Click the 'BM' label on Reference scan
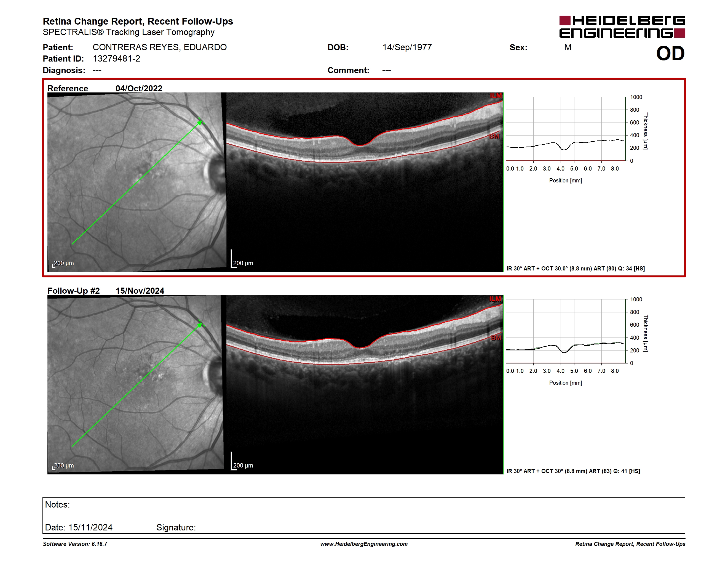This screenshot has width=728, height=563. (x=494, y=136)
